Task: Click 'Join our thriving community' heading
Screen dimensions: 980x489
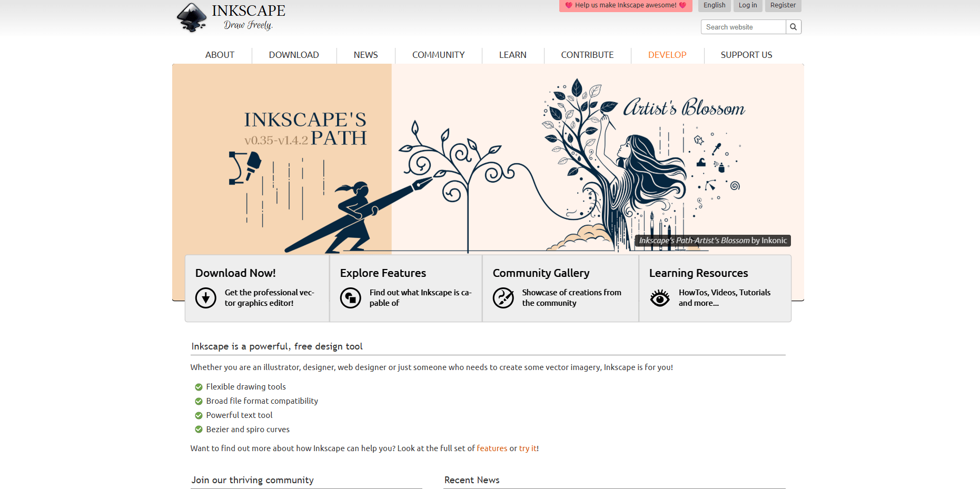Action: pyautogui.click(x=252, y=480)
